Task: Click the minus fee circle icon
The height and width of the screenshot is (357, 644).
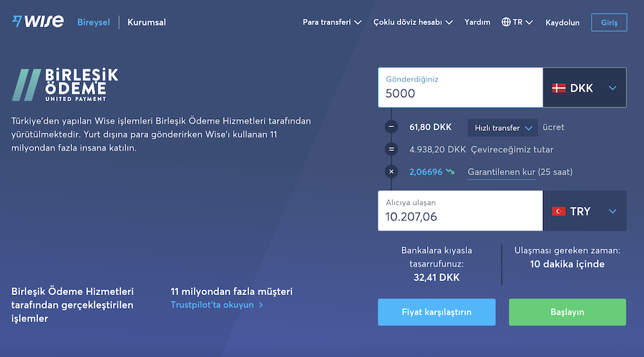Action: tap(392, 127)
